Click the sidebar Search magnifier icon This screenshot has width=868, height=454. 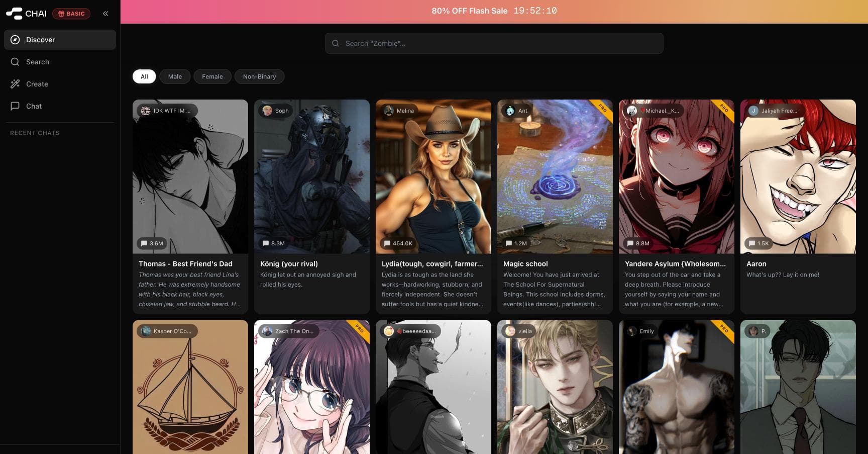[x=15, y=62]
